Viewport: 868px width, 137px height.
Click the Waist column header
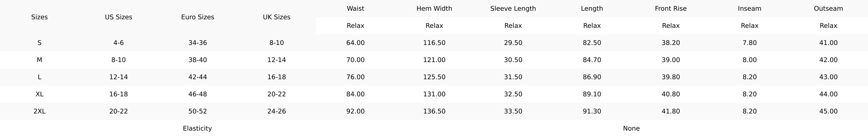(x=355, y=9)
